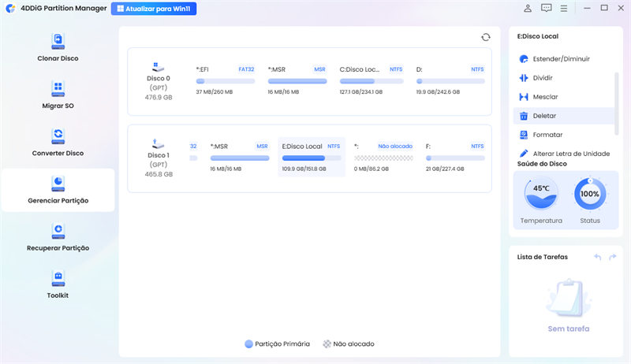Switch to Gerenciar Partição tab
Screen dimensions: 631x364
click(x=58, y=190)
